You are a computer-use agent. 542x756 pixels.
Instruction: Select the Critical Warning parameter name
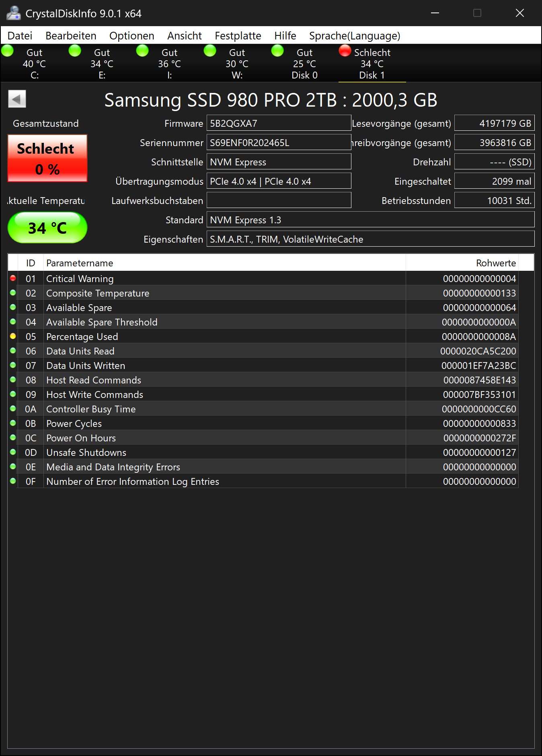click(80, 279)
